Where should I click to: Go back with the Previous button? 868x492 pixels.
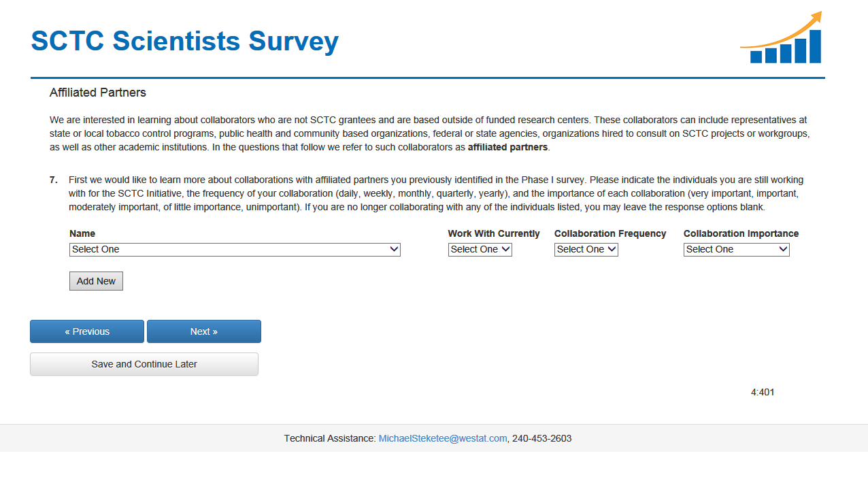[x=87, y=331]
